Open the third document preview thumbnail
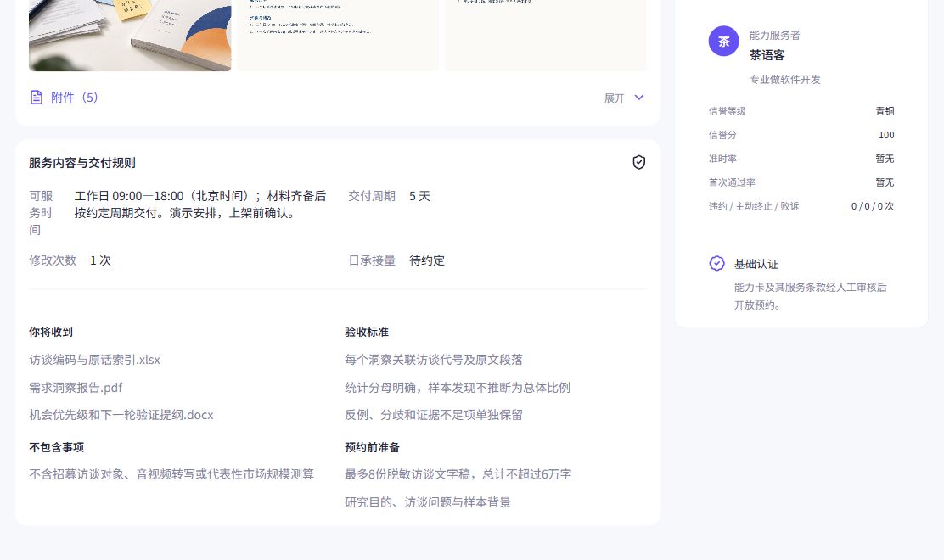 (546, 36)
